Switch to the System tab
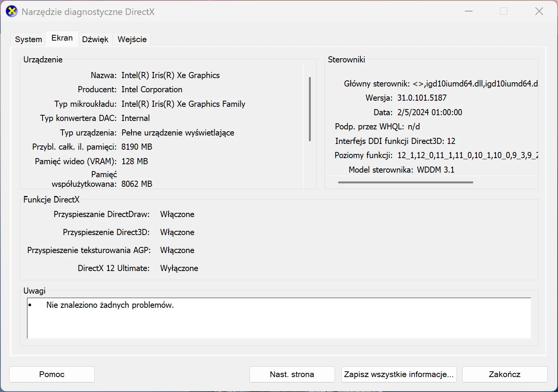The width and height of the screenshot is (558, 392). click(x=28, y=39)
